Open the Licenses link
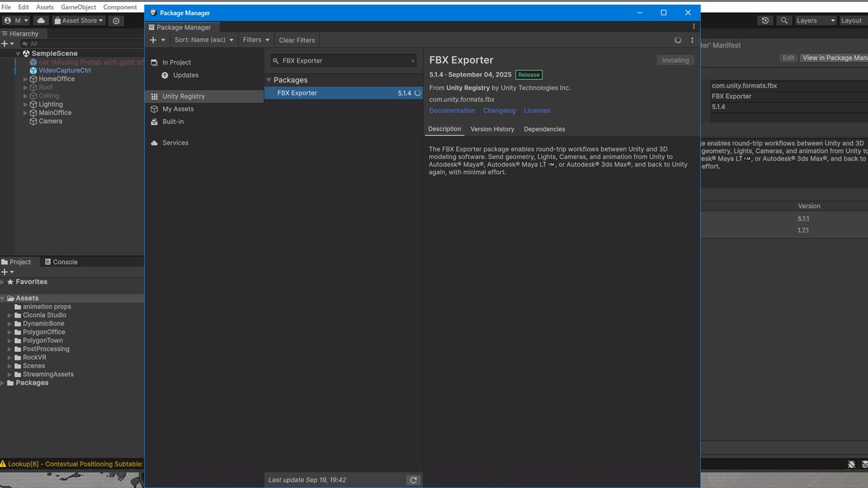The image size is (868, 488). [x=537, y=110]
